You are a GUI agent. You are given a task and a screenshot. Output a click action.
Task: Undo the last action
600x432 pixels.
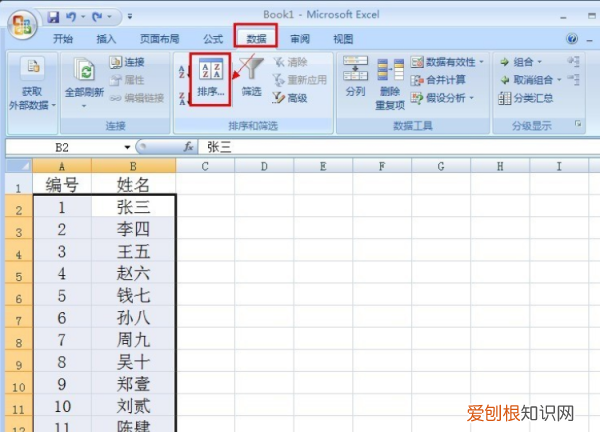pos(71,17)
